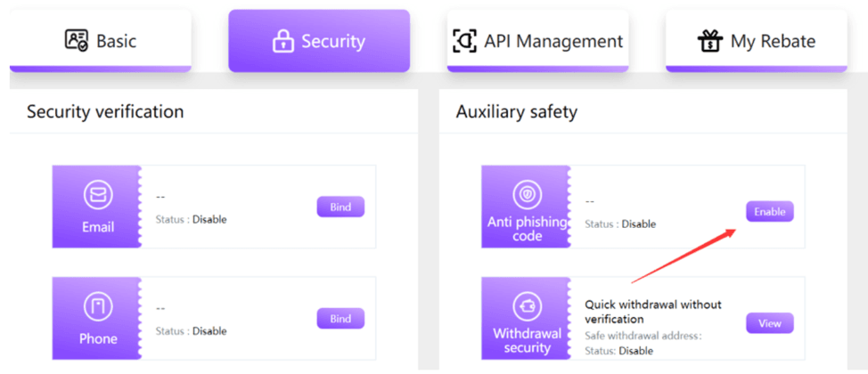The width and height of the screenshot is (868, 374).
Task: Click the gift box icon on My Rebate
Action: coord(709,41)
